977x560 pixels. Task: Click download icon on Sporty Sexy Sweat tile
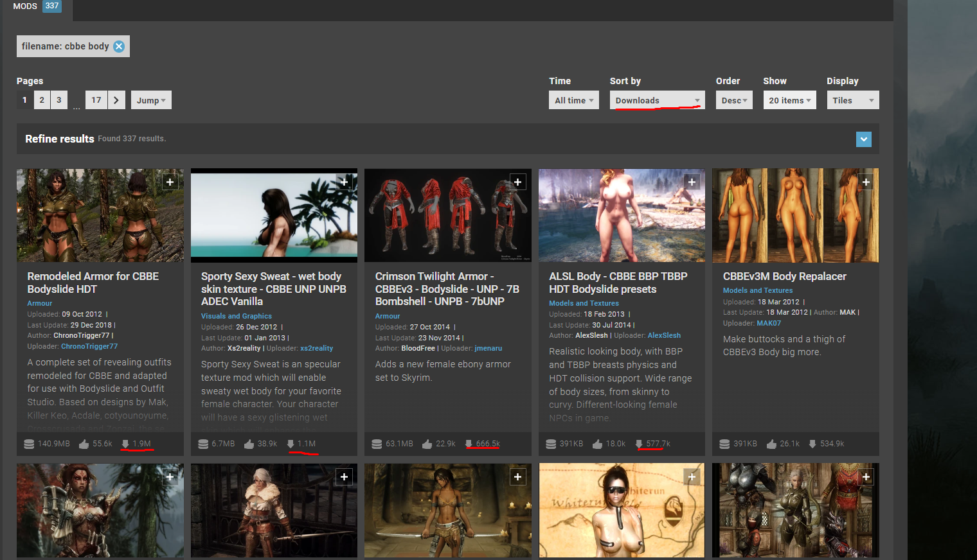(x=291, y=444)
